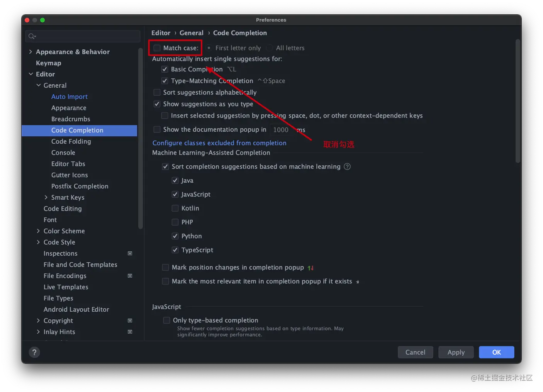Enable Sort suggestions alphabetically
This screenshot has width=543, height=392.
point(157,92)
